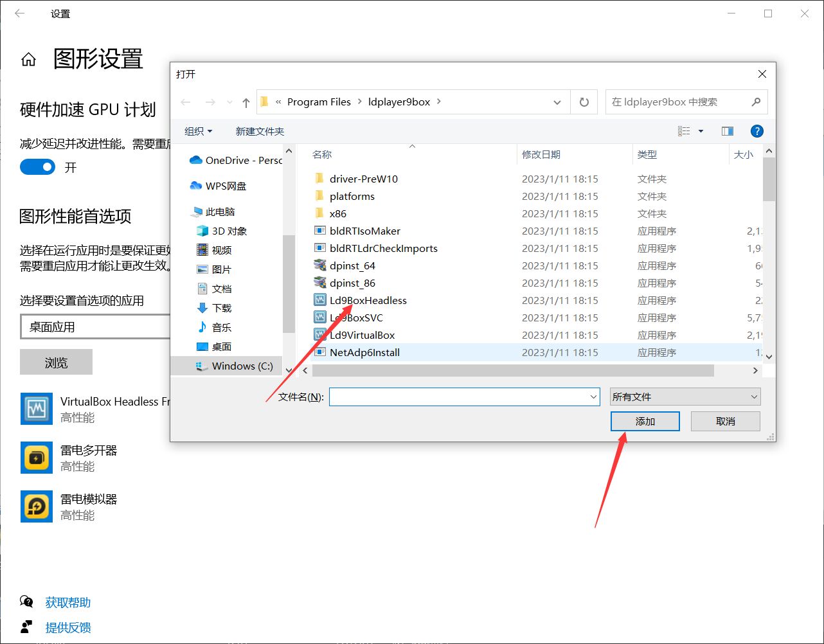Refresh the ldplayer9box folder listing
The width and height of the screenshot is (824, 644).
[x=584, y=102]
